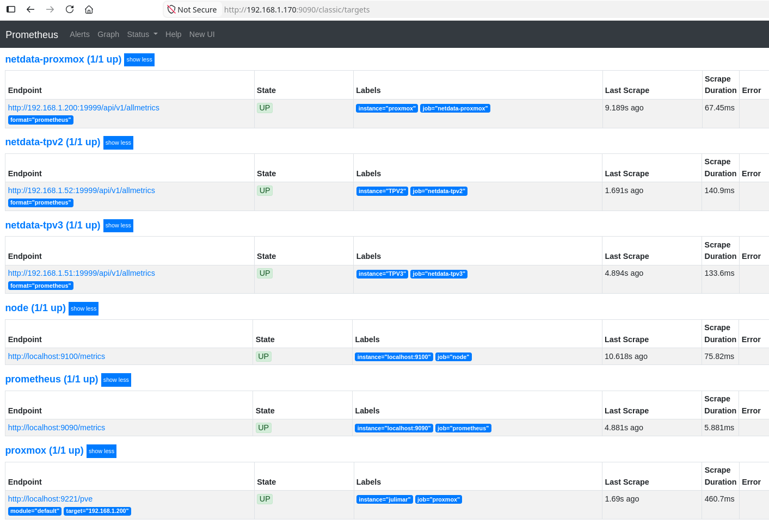This screenshot has height=532, width=769.
Task: Open the localhost:9090/metrics endpoint link
Action: click(57, 428)
